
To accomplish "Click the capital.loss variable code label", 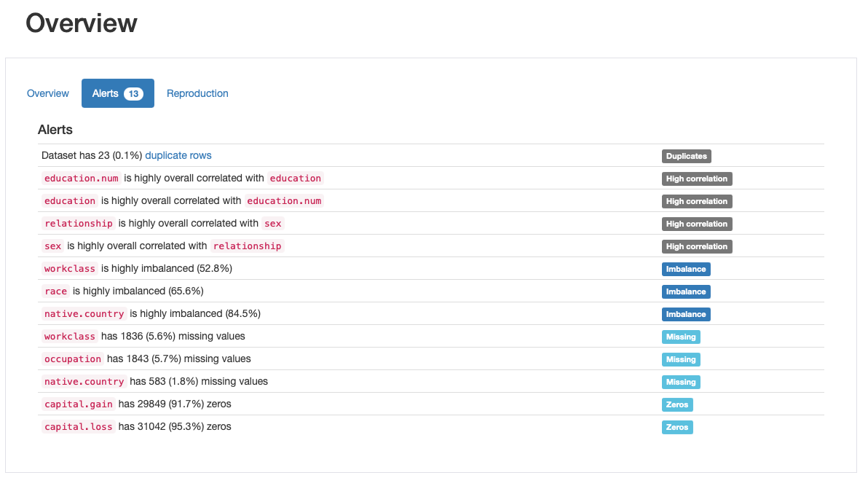I will (78, 427).
